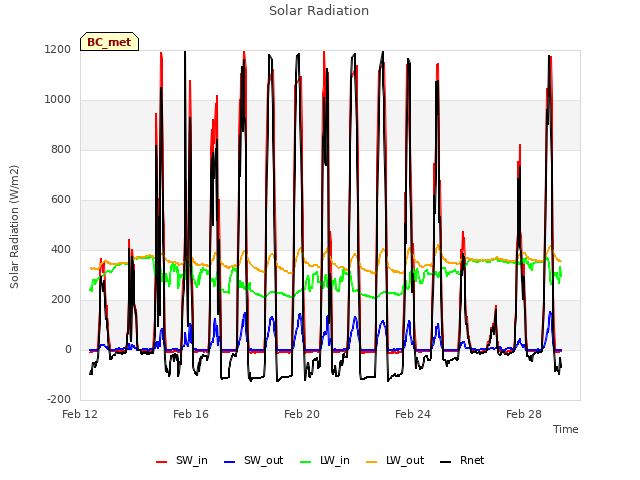Toggle the LW_in legend entry
This screenshot has width=640, height=480.
pos(325,460)
